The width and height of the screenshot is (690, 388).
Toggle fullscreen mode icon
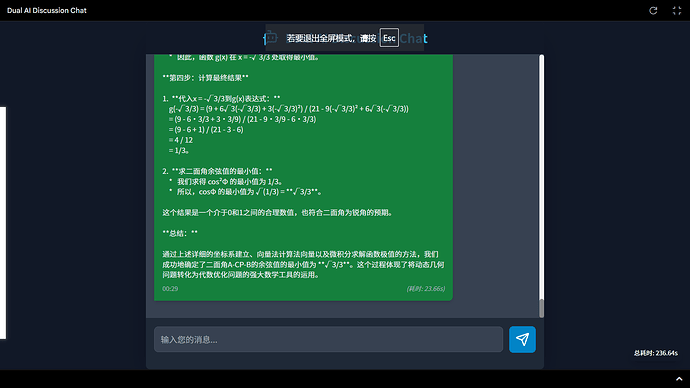(x=677, y=11)
